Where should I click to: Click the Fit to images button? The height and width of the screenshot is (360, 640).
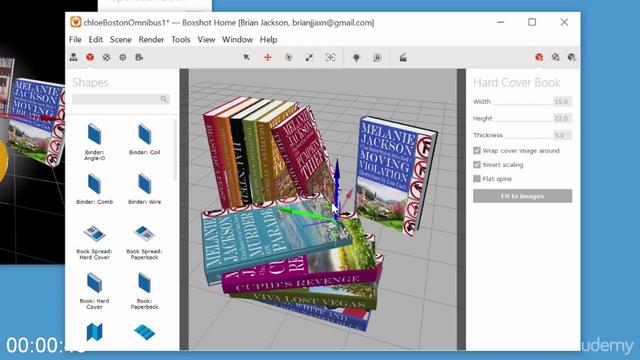pyautogui.click(x=522, y=196)
